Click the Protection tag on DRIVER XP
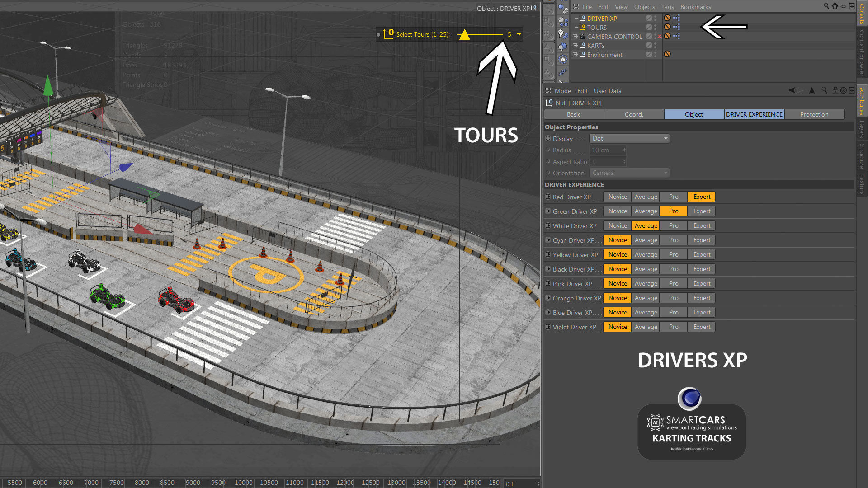868x488 pixels. tap(667, 18)
